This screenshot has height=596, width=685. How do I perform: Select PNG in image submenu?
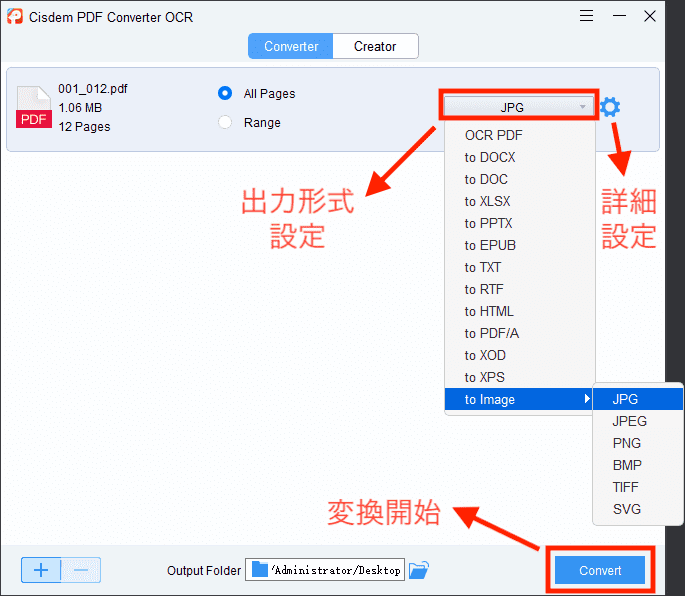[x=638, y=443]
